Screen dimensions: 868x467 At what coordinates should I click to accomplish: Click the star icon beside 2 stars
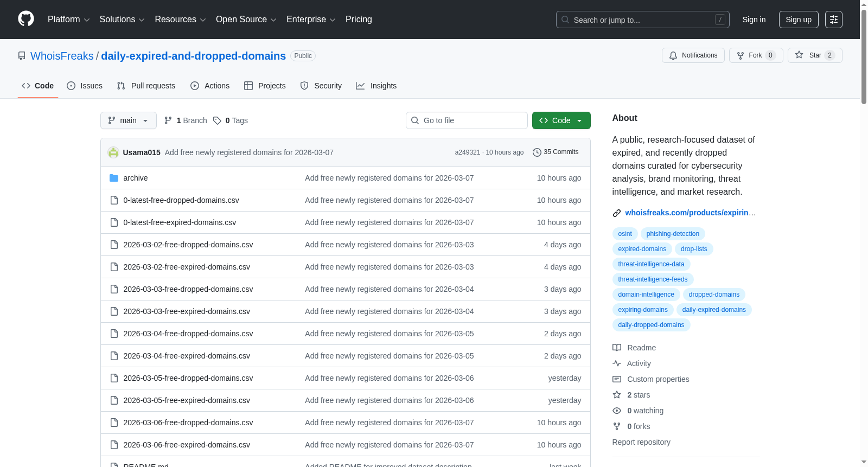[x=617, y=395]
